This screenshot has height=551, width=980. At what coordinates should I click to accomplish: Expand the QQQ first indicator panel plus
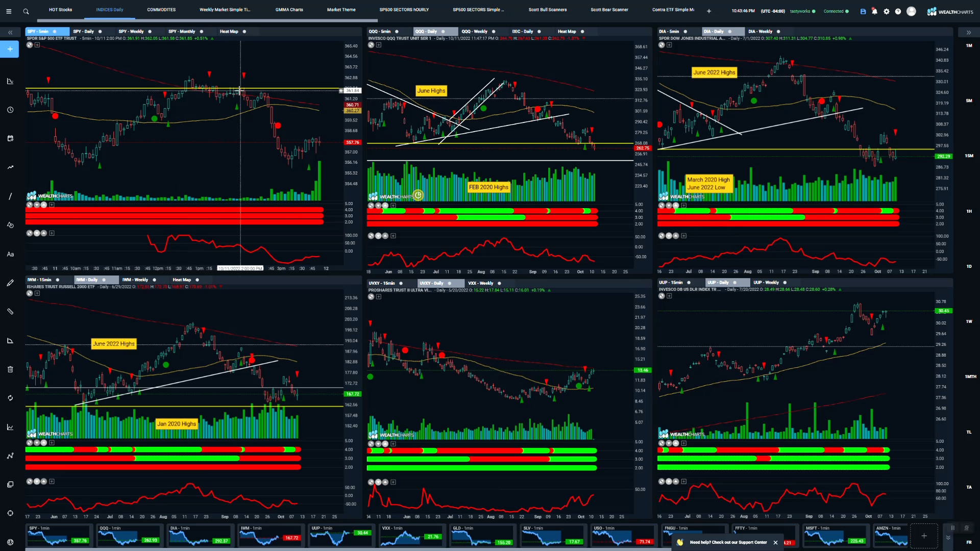393,206
